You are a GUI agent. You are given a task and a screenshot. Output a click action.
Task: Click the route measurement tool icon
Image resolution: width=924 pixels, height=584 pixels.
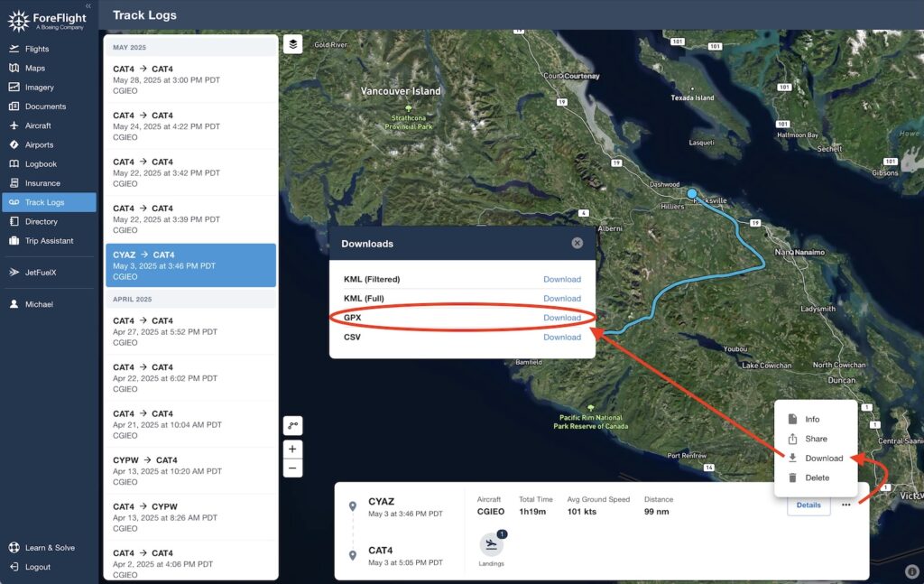pyautogui.click(x=292, y=425)
